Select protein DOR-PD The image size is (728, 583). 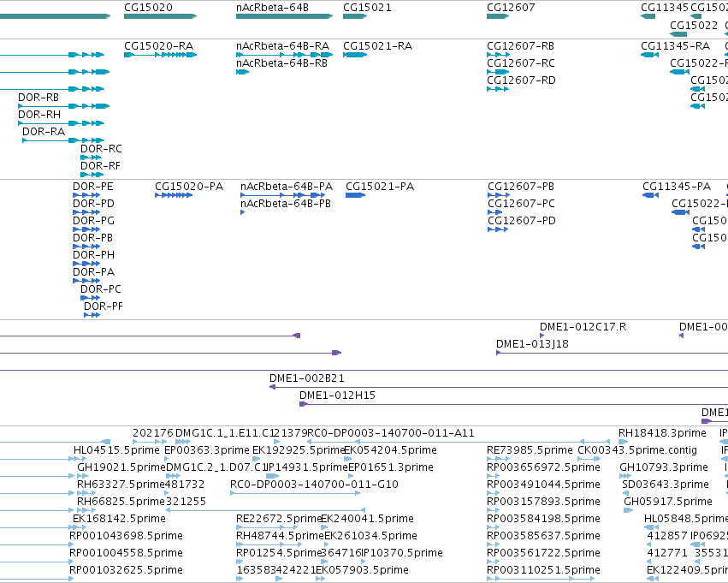point(93,204)
